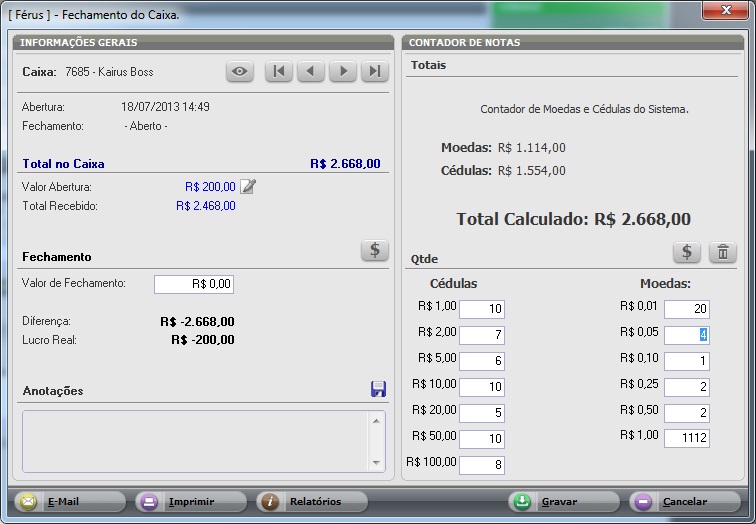The image size is (756, 524).
Task: Go to the first cash register record
Action: (279, 71)
